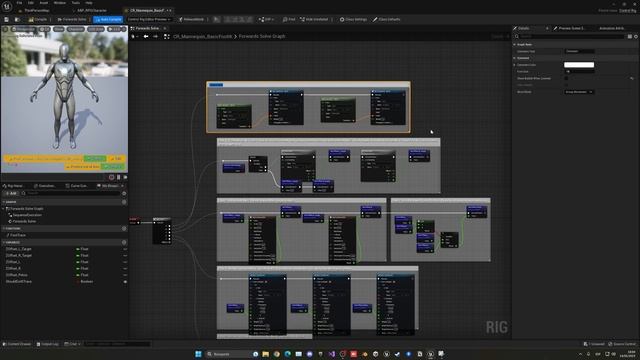
Task: Toggle Auto Compile
Action: click(x=108, y=19)
